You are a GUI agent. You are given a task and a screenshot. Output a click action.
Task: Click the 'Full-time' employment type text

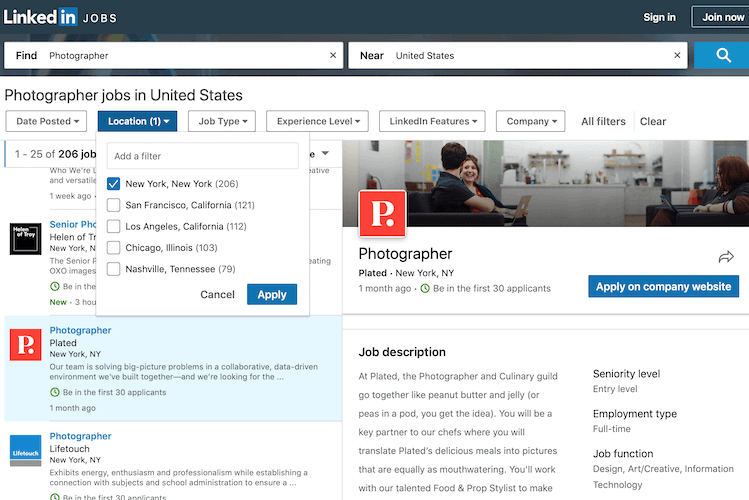(611, 429)
